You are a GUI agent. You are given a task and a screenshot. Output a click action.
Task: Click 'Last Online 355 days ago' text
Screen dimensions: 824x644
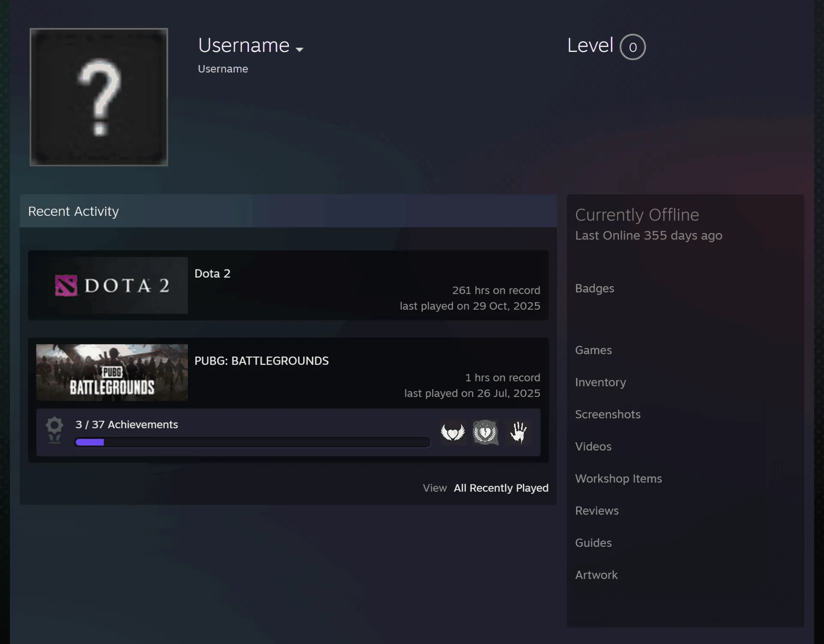[x=648, y=236]
